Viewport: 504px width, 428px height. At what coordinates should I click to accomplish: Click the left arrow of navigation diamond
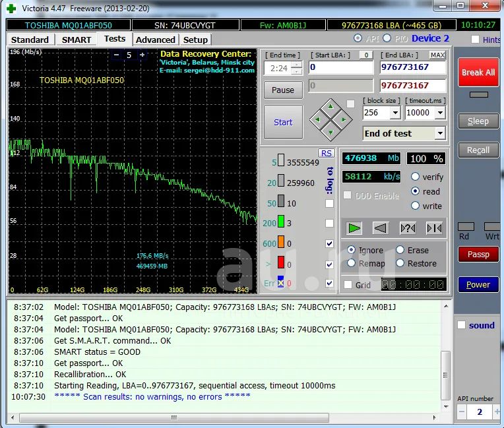(x=318, y=119)
